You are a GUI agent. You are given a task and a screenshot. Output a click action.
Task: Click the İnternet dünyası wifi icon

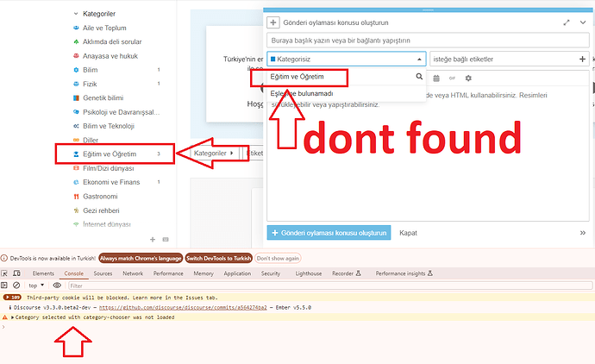tap(76, 224)
